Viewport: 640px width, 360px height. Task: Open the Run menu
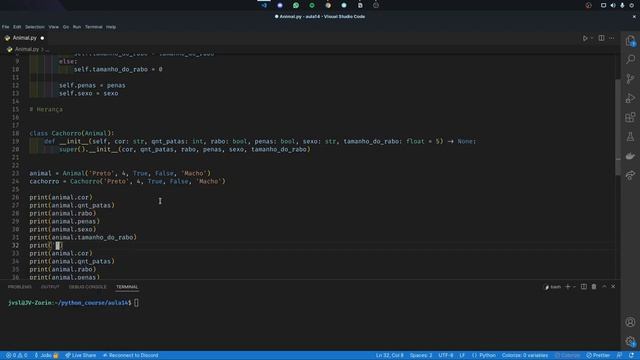[x=77, y=27]
